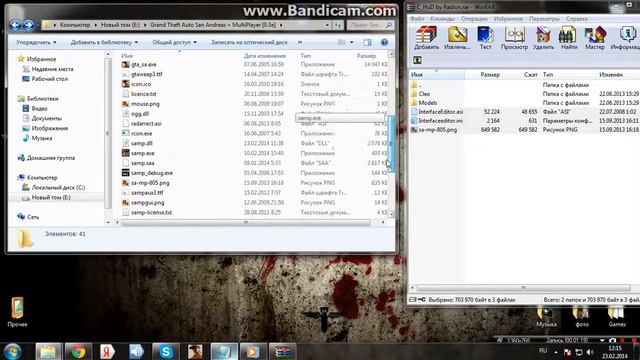Image resolution: width=640 pixels, height=360 pixels.
Task: Select Домашняя группа in sidebar
Action: click(x=51, y=158)
